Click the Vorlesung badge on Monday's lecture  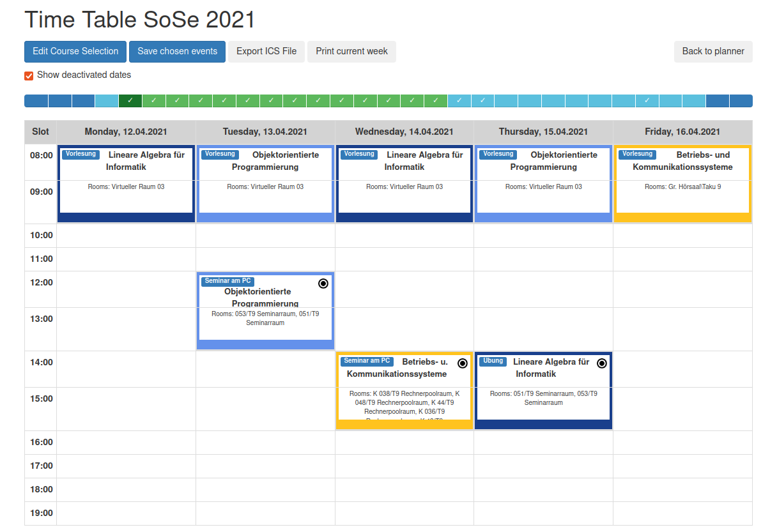coord(81,154)
